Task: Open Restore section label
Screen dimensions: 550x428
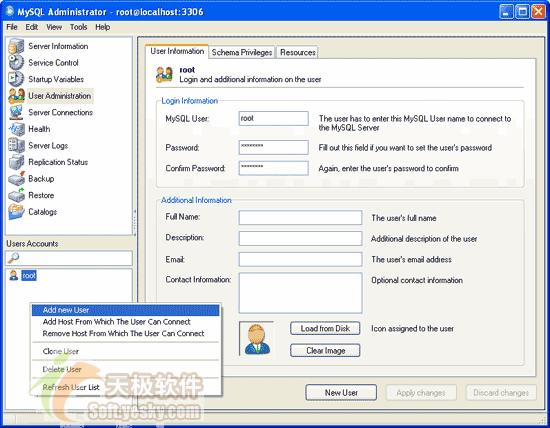Action: 41,195
